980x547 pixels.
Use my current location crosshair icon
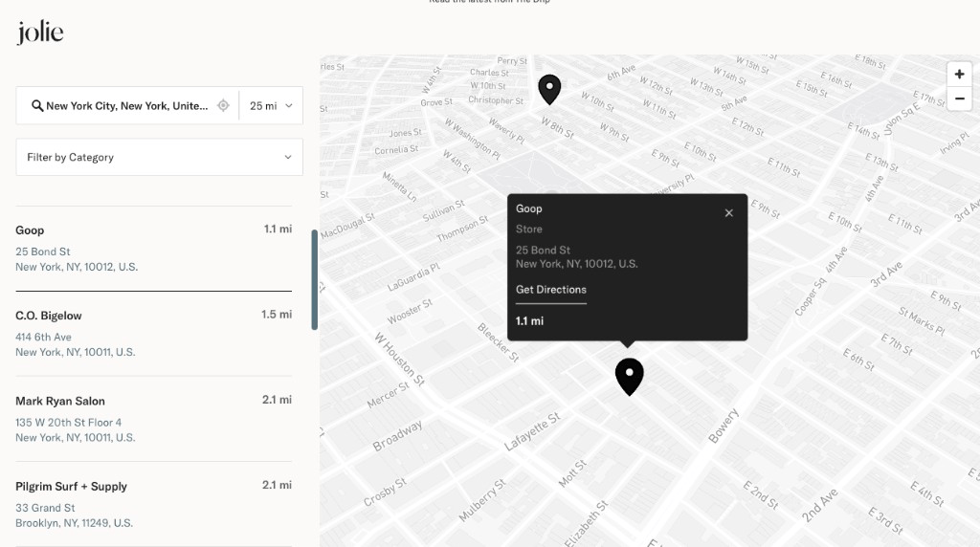click(223, 105)
